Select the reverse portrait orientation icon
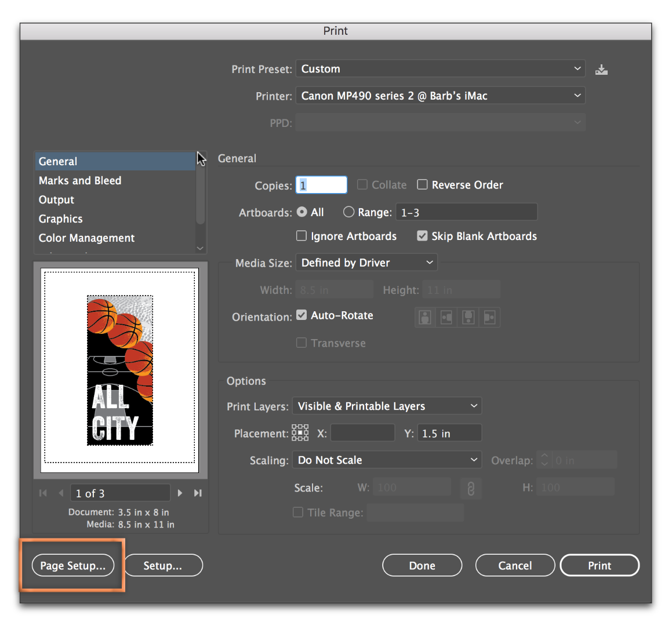This screenshot has width=672, height=626. pos(468,317)
